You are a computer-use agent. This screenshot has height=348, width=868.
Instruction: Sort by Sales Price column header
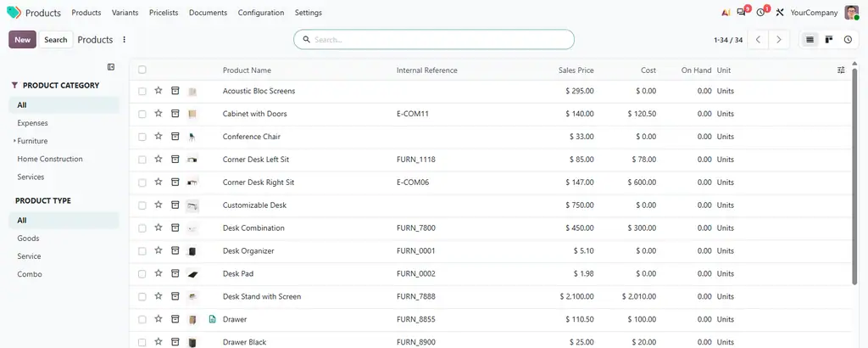[576, 70]
